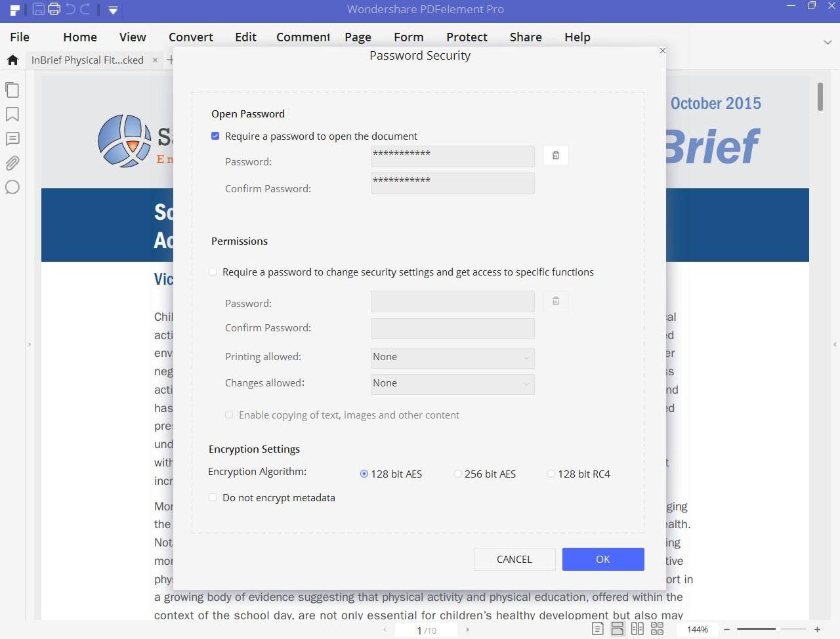Image resolution: width=840 pixels, height=639 pixels.
Task: Open the Share ribbon tab
Action: point(526,37)
